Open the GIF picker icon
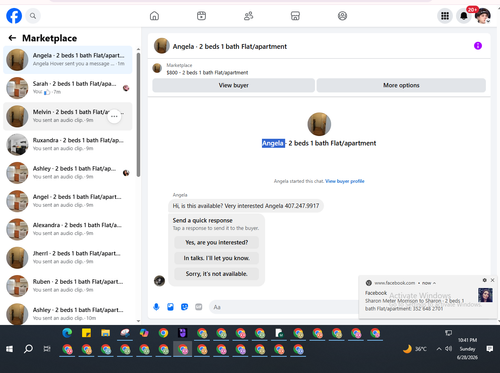Screen dimensions: 500x373 (199, 307)
